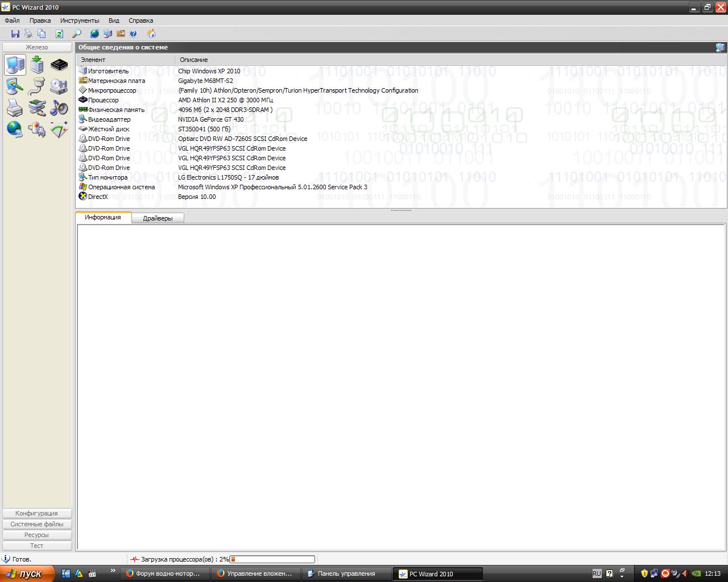The image size is (728, 582).
Task: Click the Тест sidebar button
Action: [x=37, y=546]
